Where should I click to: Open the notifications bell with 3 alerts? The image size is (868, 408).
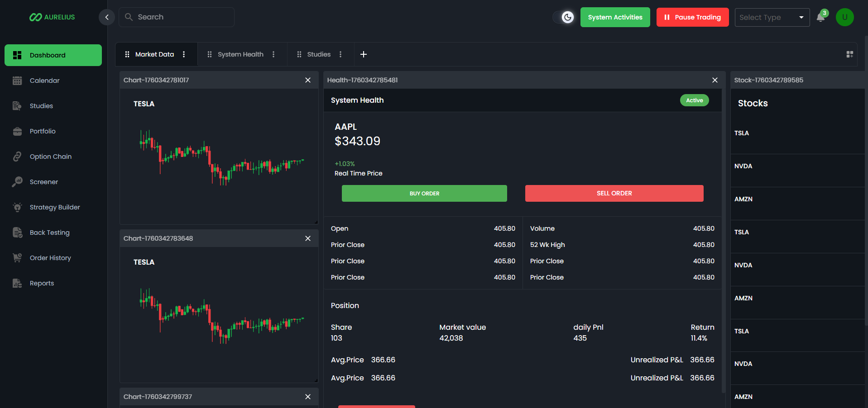pos(820,17)
